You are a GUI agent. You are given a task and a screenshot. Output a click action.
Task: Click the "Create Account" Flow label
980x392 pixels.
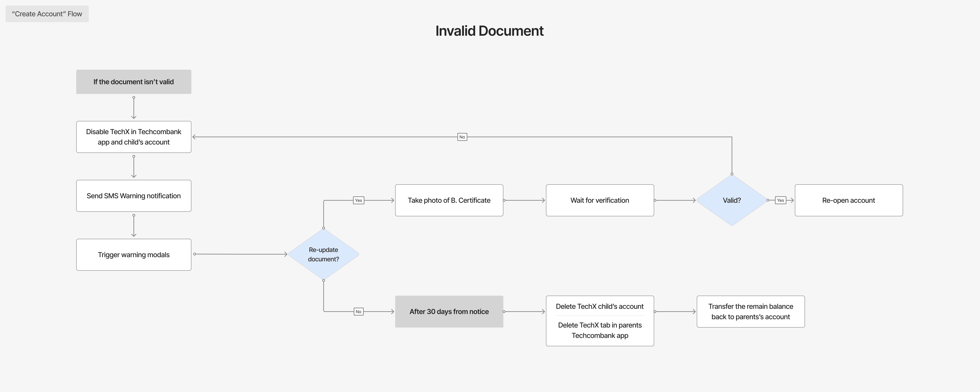pos(47,14)
